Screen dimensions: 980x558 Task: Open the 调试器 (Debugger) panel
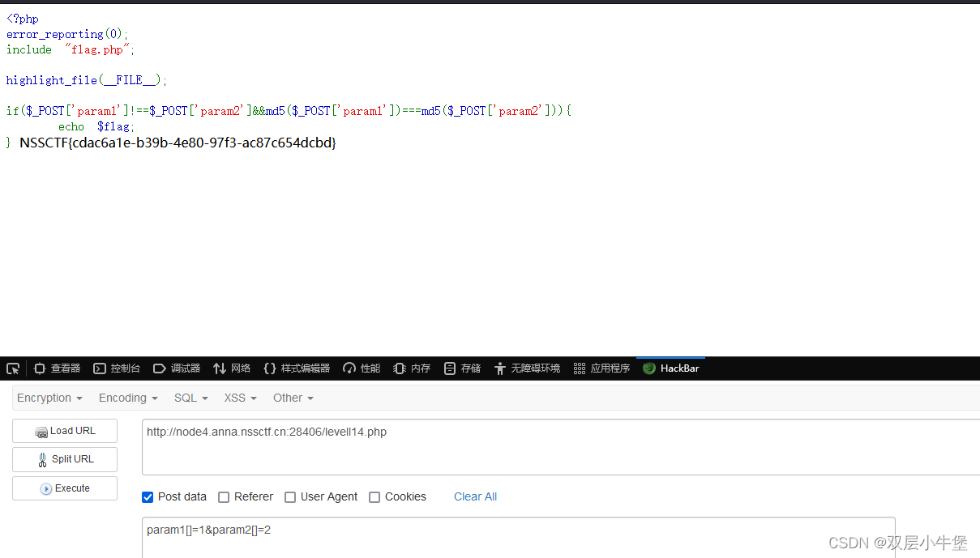point(177,368)
